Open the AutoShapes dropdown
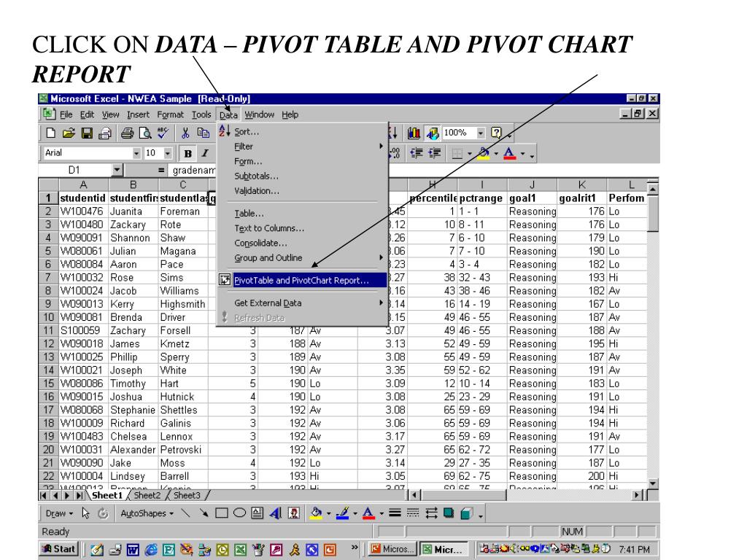The image size is (747, 560). [x=147, y=513]
